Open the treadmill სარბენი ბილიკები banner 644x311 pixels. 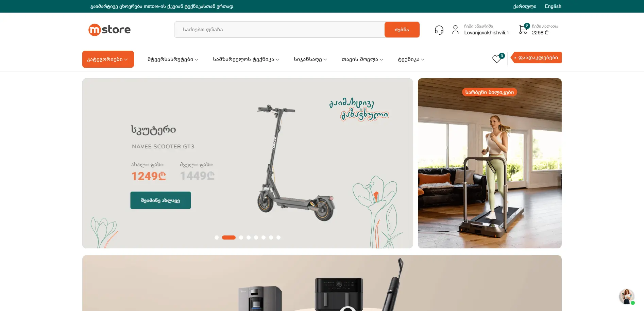(x=490, y=163)
